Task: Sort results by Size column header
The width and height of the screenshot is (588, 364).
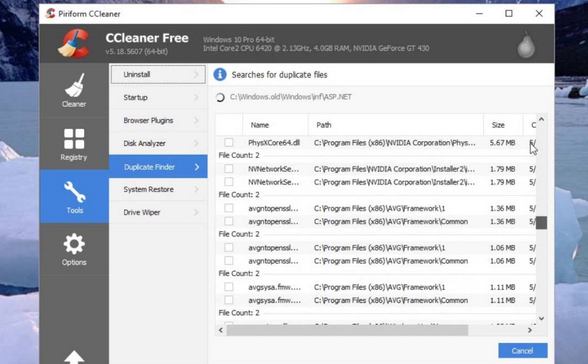Action: click(503, 125)
